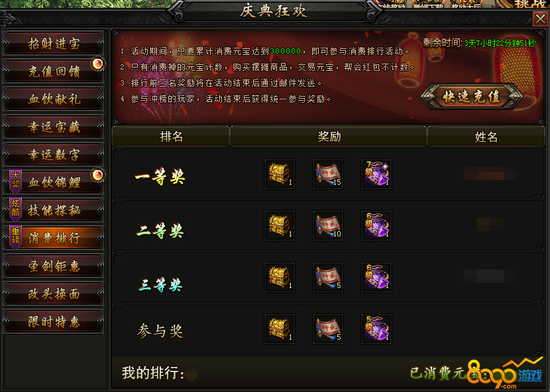Select the 幸运宝藏 tab
Image resolution: width=550 pixels, height=392 pixels.
pyautogui.click(x=54, y=126)
